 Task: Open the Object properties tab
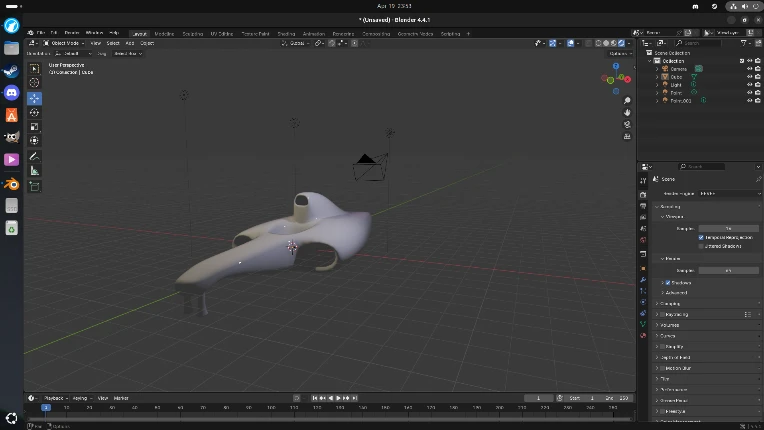tap(643, 268)
